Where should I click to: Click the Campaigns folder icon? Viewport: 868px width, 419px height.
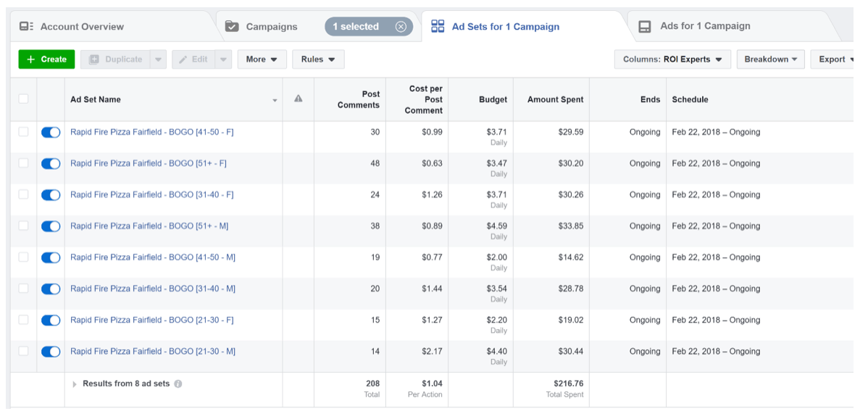coord(232,27)
